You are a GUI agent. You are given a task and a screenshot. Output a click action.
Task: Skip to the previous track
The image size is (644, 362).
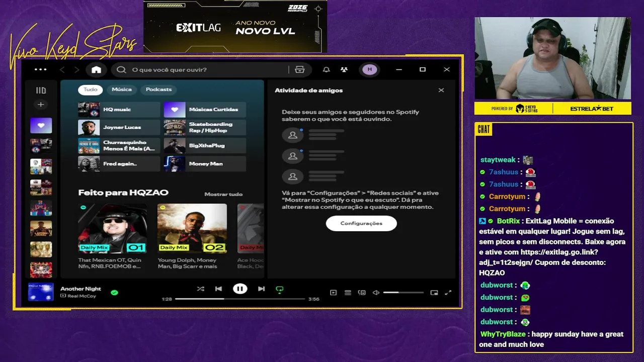coord(218,289)
